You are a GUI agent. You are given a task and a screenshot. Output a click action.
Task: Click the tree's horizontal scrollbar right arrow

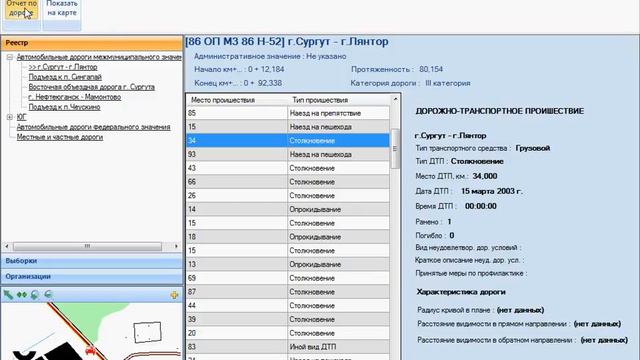176,246
